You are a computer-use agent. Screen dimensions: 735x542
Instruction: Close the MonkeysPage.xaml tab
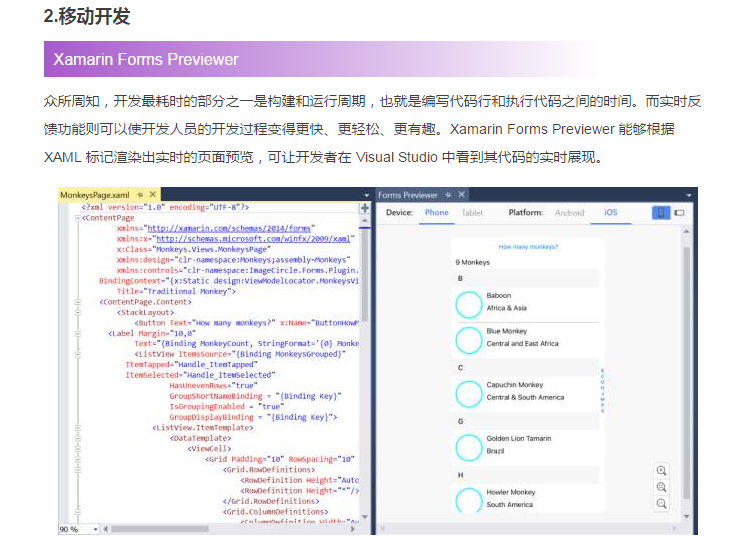click(x=152, y=194)
